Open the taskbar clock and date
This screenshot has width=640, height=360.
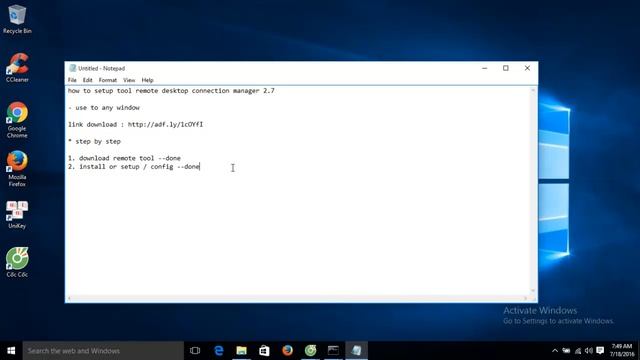(622, 351)
